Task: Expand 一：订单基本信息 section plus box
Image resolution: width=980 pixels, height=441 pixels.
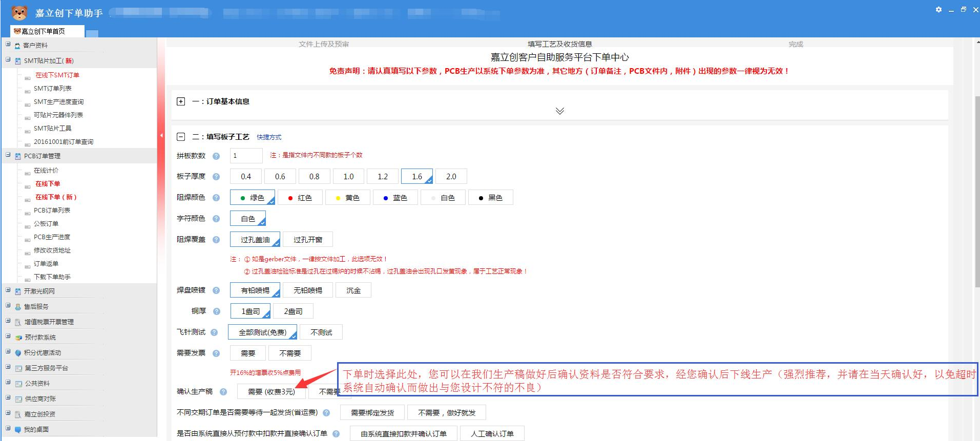Action: 181,101
